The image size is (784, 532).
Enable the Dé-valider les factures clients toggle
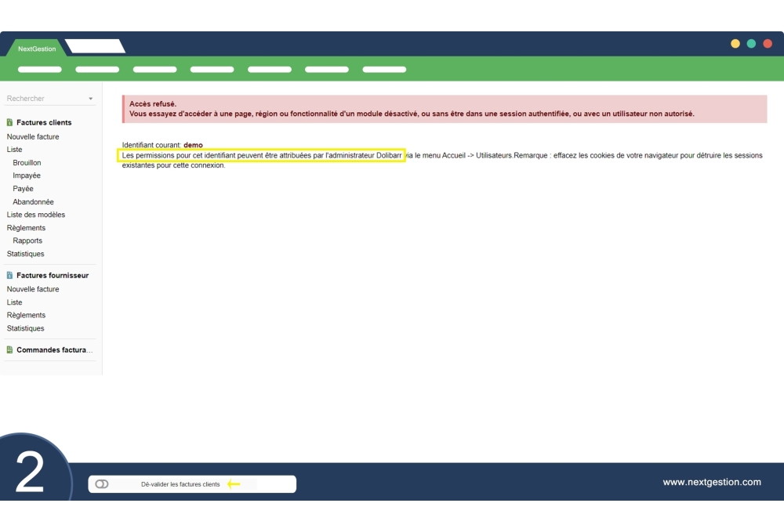coord(101,483)
